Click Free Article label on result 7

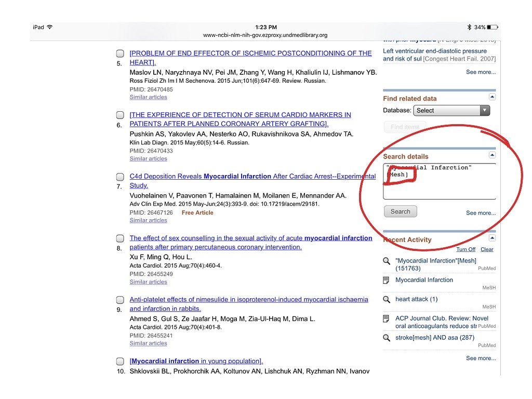(x=197, y=212)
